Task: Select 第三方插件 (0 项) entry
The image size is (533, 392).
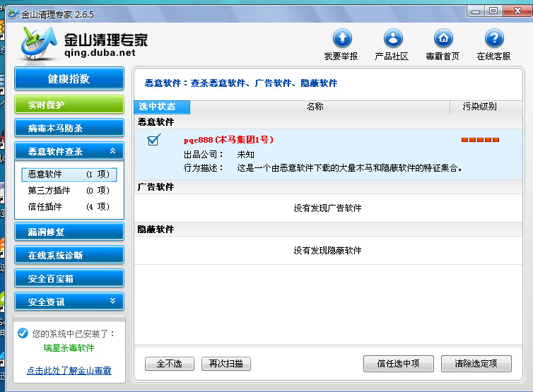Action: 69,190
